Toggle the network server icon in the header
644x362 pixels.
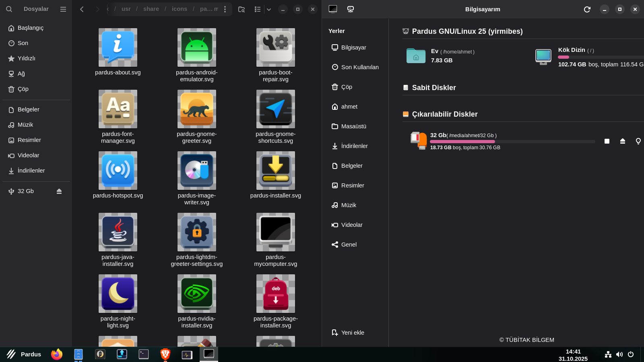351,9
